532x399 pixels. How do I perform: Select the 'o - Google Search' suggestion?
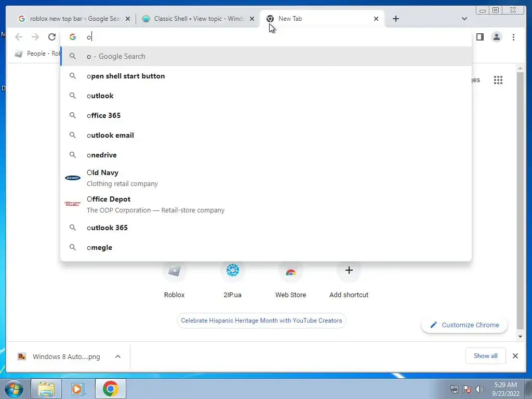pyautogui.click(x=265, y=56)
